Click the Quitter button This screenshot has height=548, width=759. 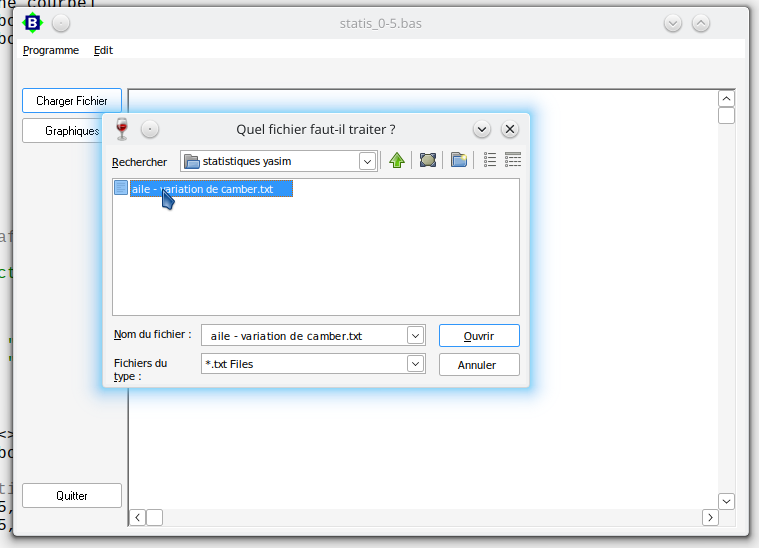(x=72, y=496)
